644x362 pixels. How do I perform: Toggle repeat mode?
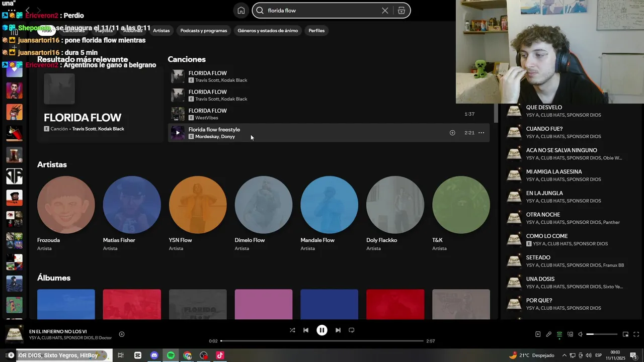tap(352, 330)
